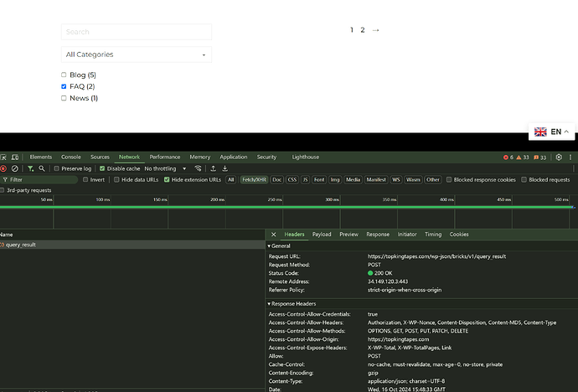Show the request Cookies tab
Viewport: 578px width, 392px height.
459,235
